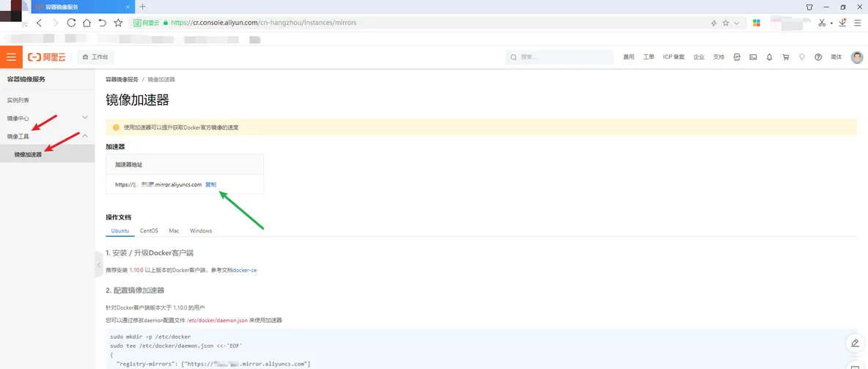
Task: Focus the 搜索 search box
Action: click(559, 57)
